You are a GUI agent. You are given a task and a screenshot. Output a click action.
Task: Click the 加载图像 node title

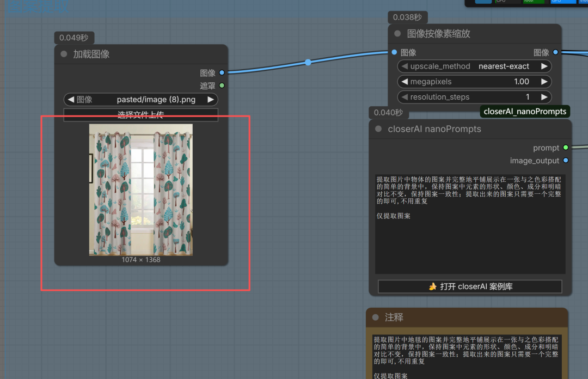[x=91, y=54]
